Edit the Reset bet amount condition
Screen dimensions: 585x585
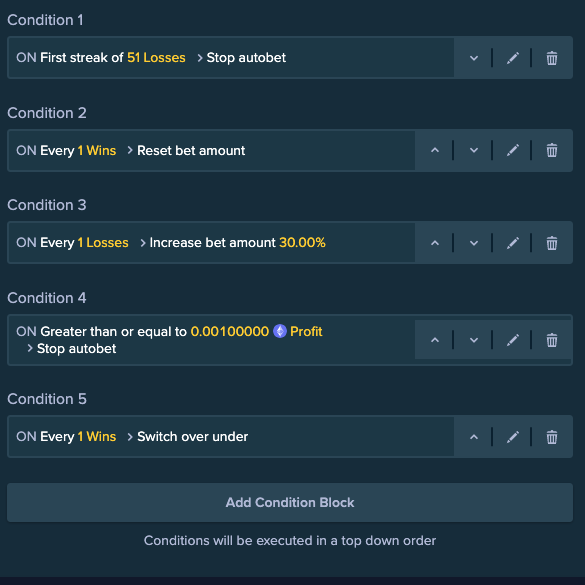tap(513, 150)
